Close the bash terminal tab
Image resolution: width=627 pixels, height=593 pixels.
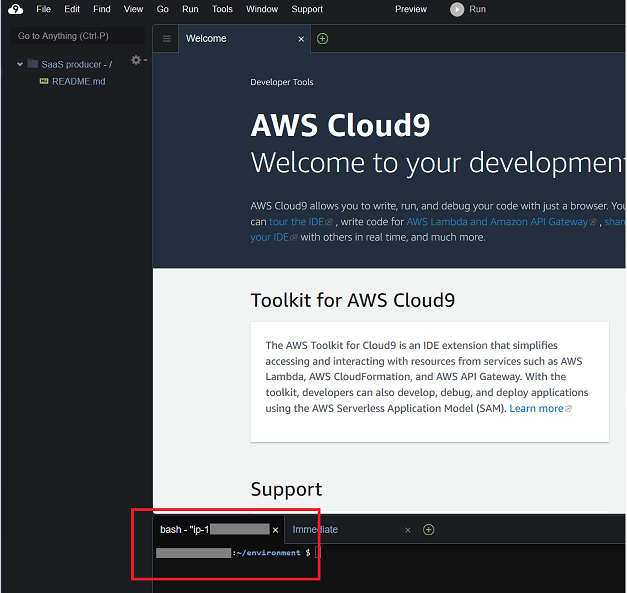[x=276, y=530]
